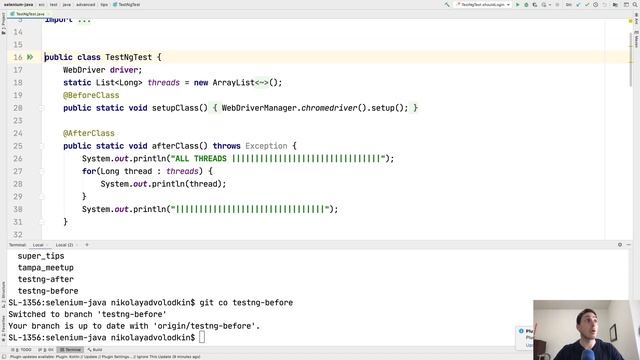
Task: Select the Local (2) terminal tab
Action: (64, 245)
